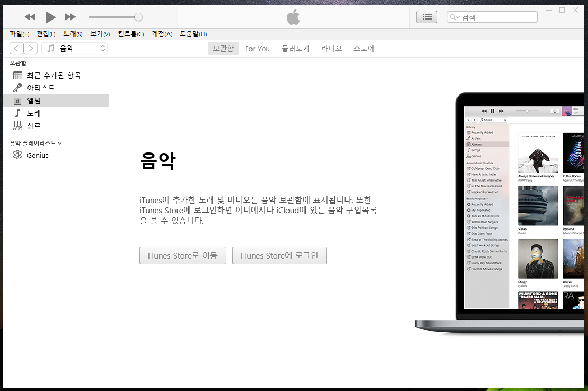
Task: Start playback with the play button
Action: [x=51, y=17]
